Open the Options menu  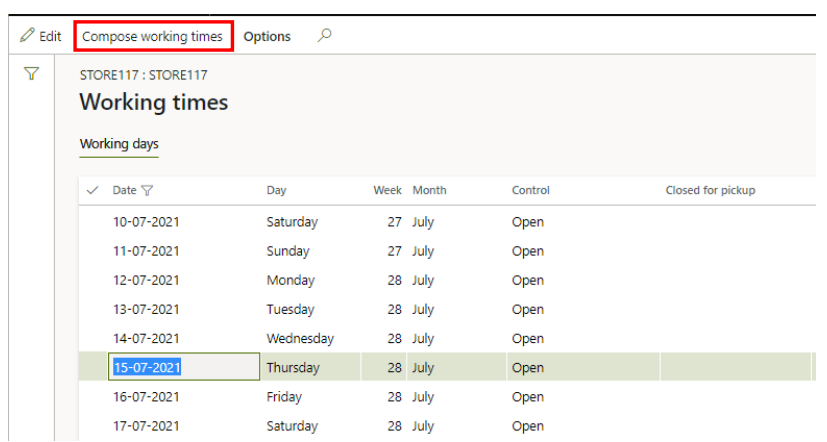267,37
